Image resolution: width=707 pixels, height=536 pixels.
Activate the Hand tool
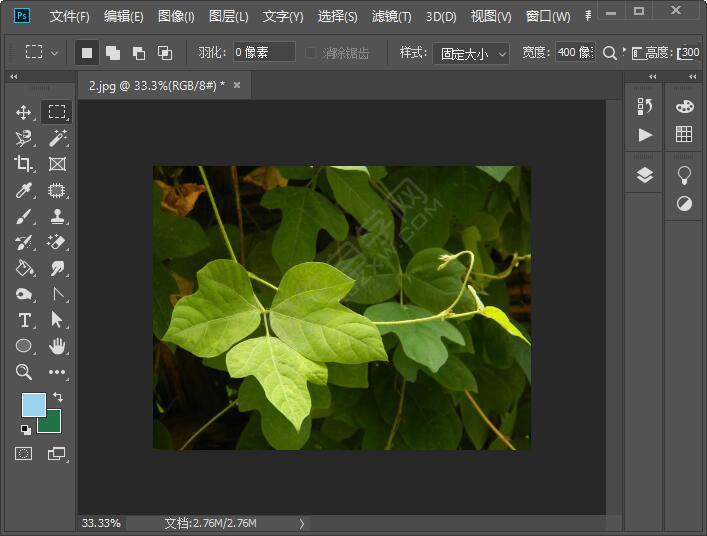[x=57, y=346]
